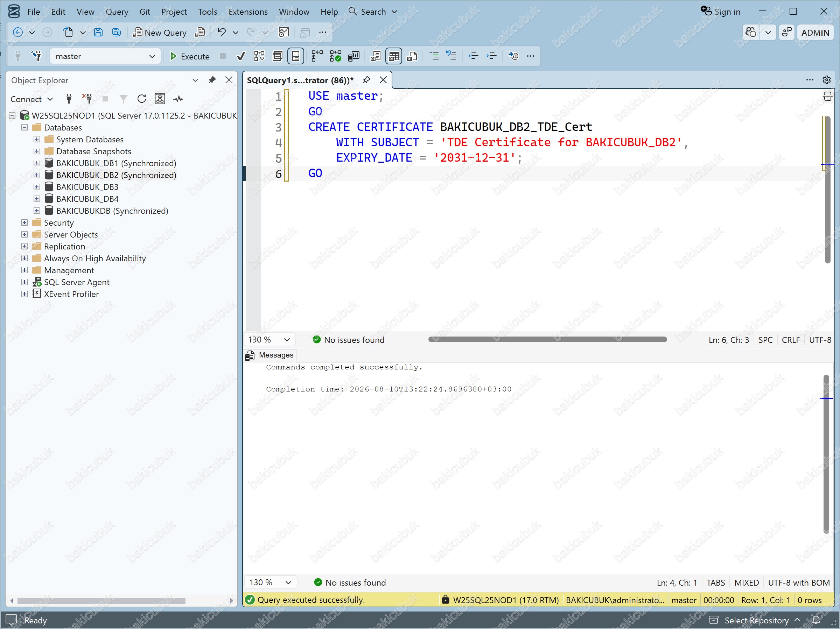This screenshot has height=629, width=840.
Task: Click the Change Connection icon
Action: point(36,56)
